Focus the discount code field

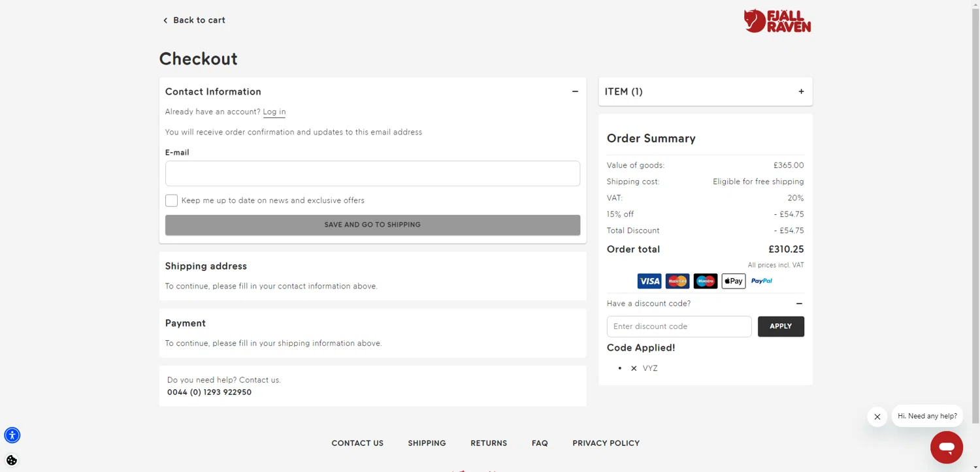[679, 326]
